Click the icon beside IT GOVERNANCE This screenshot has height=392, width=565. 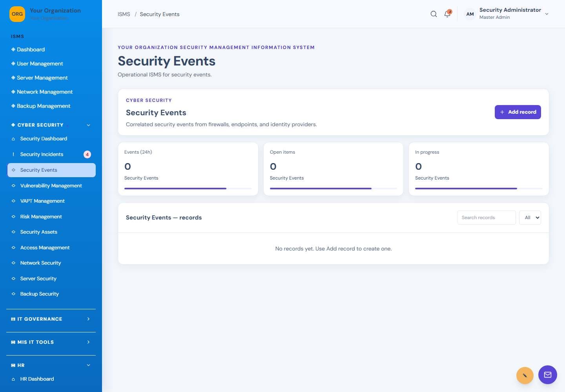[x=13, y=319]
